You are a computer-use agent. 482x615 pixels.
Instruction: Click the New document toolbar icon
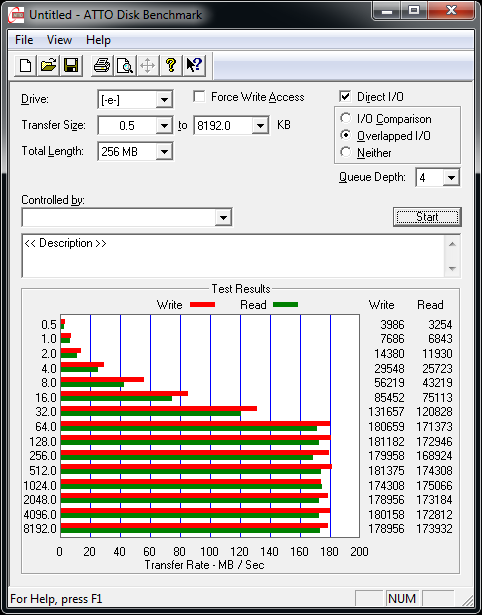pyautogui.click(x=25, y=65)
